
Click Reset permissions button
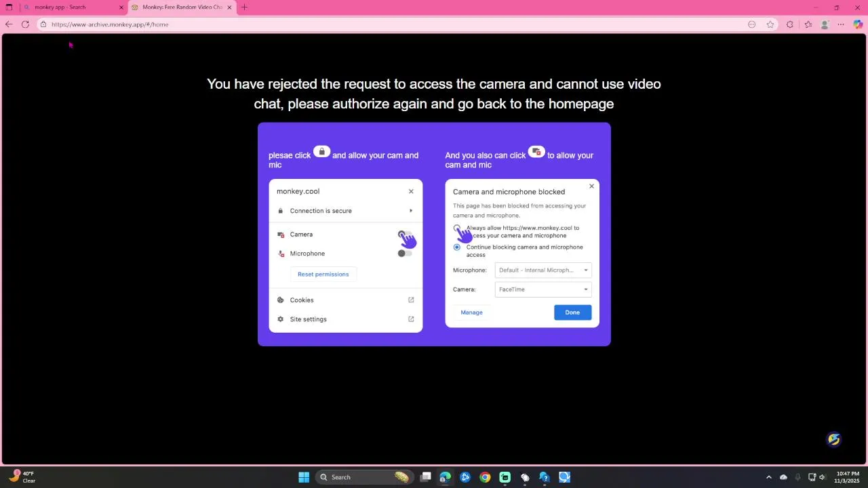323,274
